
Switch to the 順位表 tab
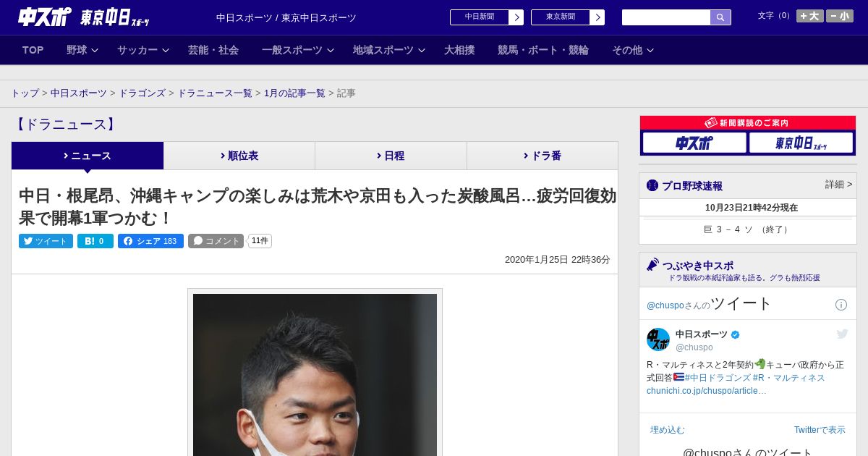point(239,156)
